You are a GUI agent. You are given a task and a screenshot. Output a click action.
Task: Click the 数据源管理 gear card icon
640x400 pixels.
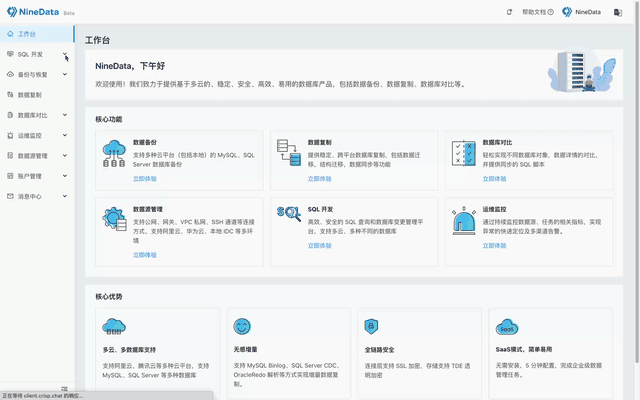click(x=114, y=219)
